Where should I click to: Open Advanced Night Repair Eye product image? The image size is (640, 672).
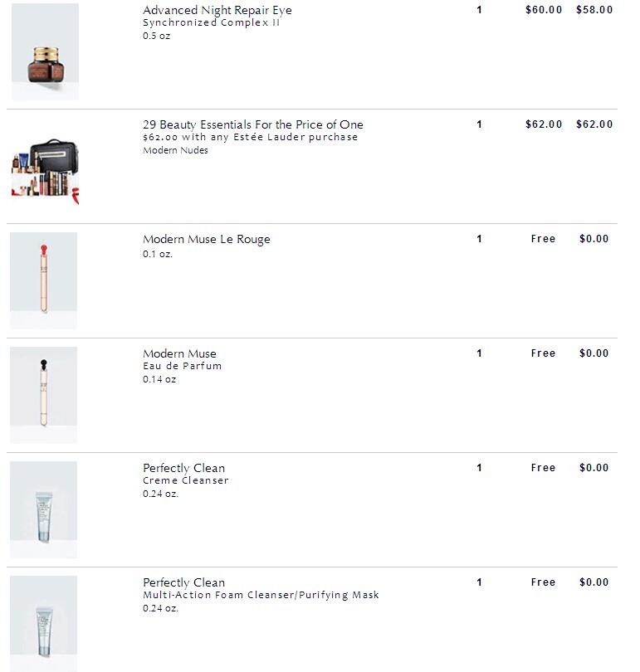click(x=45, y=52)
